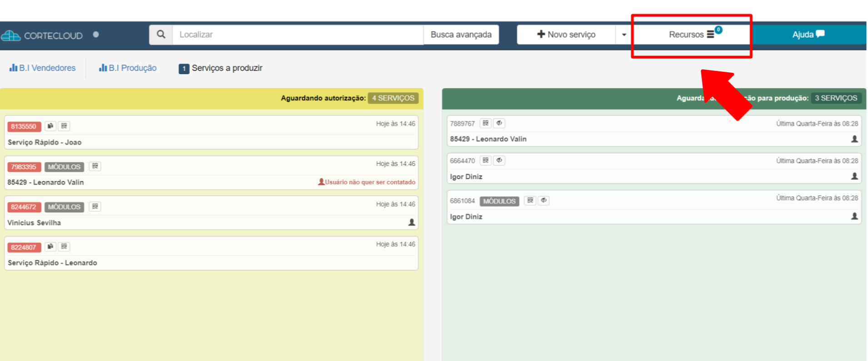The width and height of the screenshot is (868, 361).
Task: Click the 3 SERVIÇOS badge
Action: click(836, 98)
